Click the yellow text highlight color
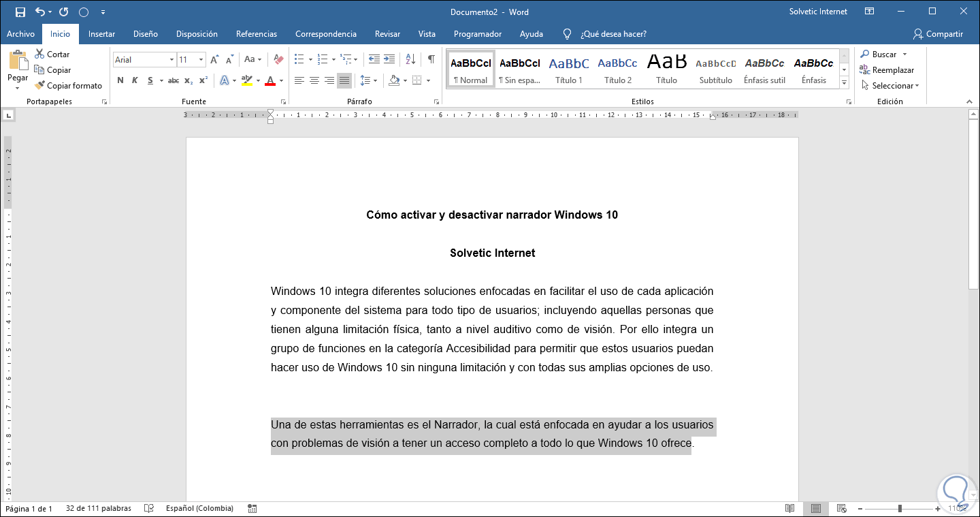This screenshot has height=517, width=980. (247, 80)
